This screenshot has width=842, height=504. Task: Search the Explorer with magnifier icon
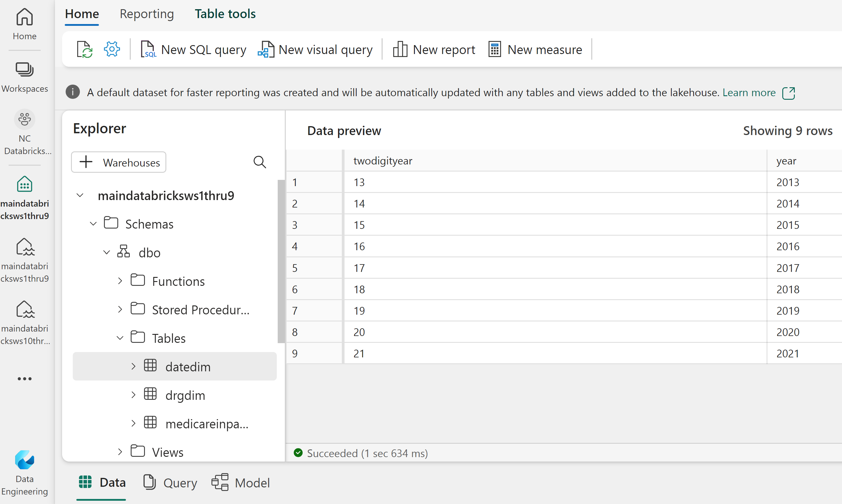pyautogui.click(x=260, y=162)
